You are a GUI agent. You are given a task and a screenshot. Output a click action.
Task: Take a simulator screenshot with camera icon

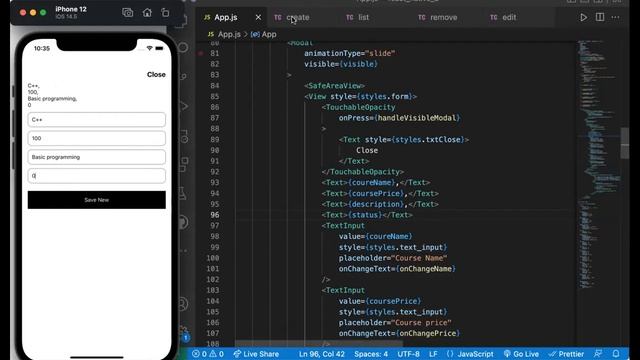pyautogui.click(x=127, y=13)
